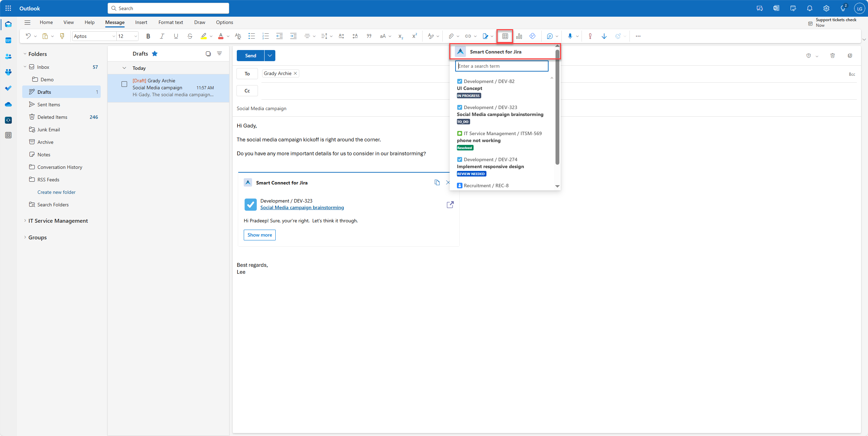This screenshot has width=868, height=436.
Task: Increase indent of paragraph
Action: pos(293,36)
